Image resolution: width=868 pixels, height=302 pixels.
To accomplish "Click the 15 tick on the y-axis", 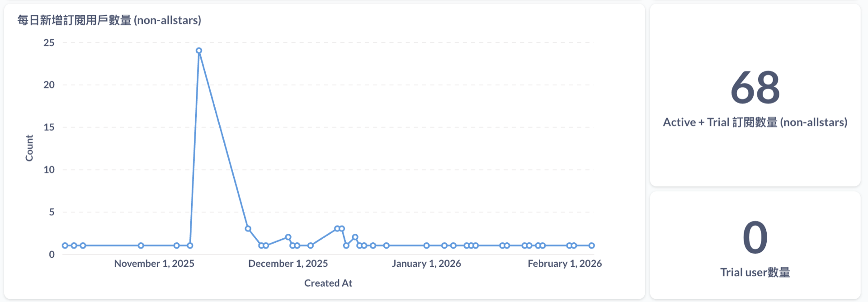I will pyautogui.click(x=49, y=127).
